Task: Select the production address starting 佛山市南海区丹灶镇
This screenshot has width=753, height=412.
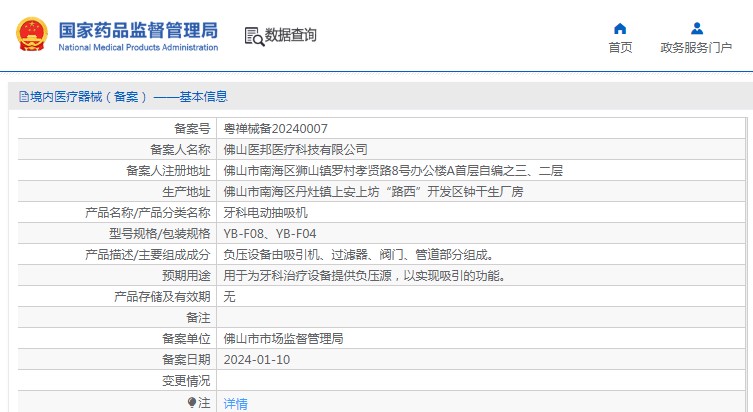Action: pyautogui.click(x=373, y=192)
